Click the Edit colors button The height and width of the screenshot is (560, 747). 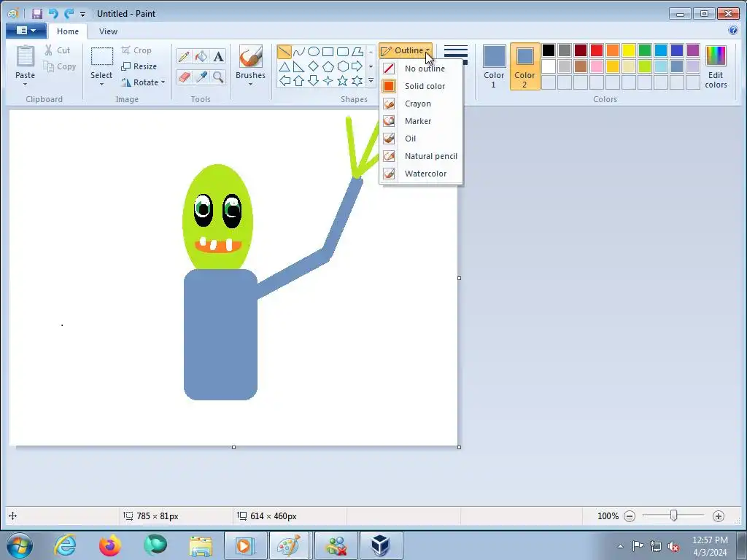coord(716,66)
